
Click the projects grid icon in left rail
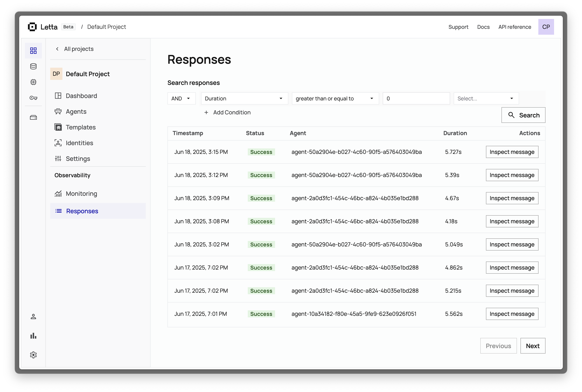point(33,51)
